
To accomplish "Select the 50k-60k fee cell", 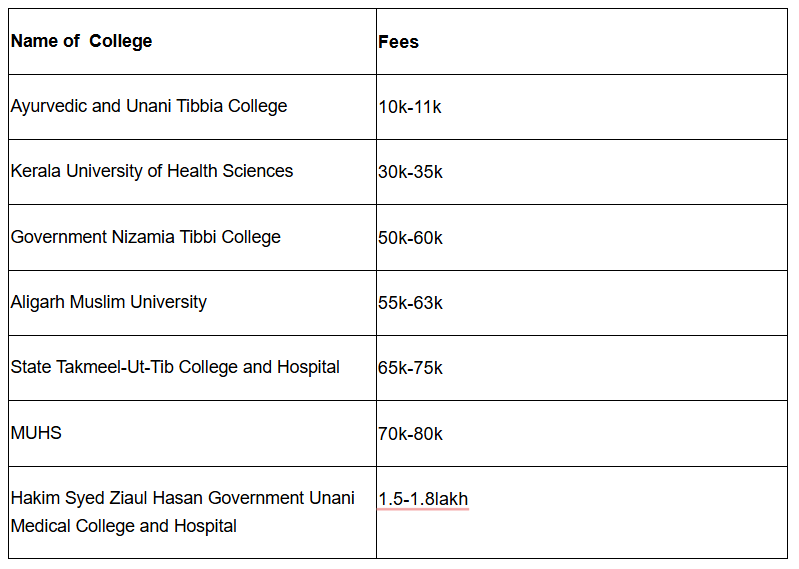I will pos(410,238).
